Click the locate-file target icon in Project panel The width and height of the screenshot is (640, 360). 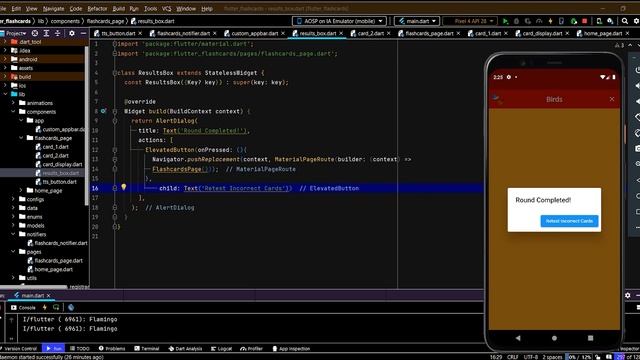click(x=35, y=33)
